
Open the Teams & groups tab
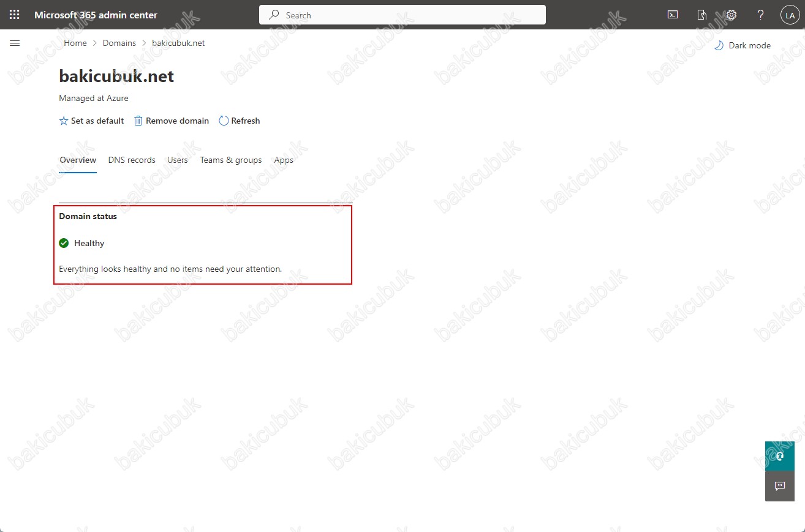click(x=231, y=160)
